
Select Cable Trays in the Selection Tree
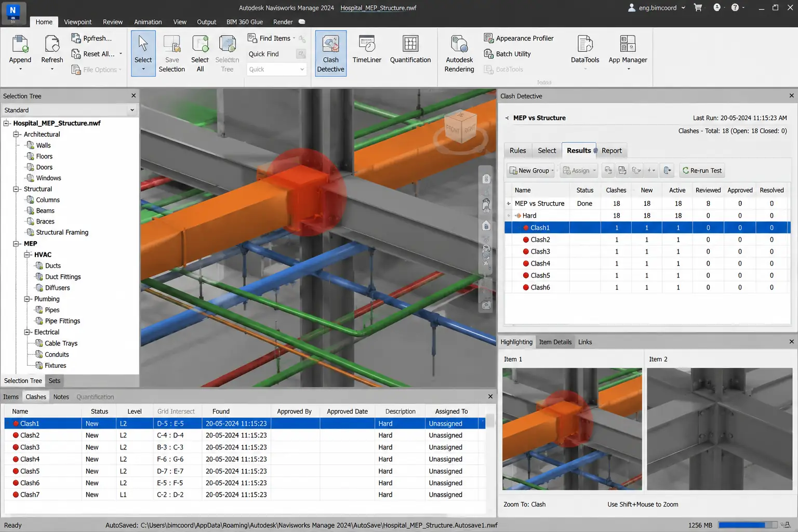[x=61, y=343]
